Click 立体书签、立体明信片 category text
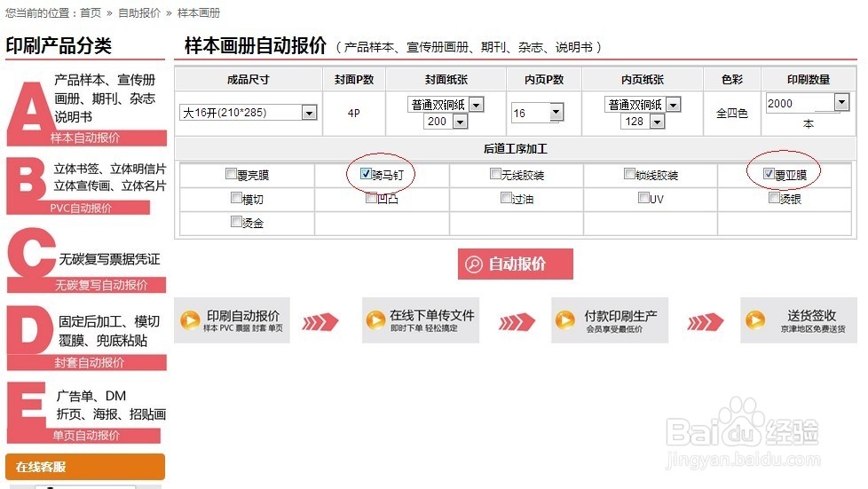This screenshot has height=489, width=868. tap(109, 169)
